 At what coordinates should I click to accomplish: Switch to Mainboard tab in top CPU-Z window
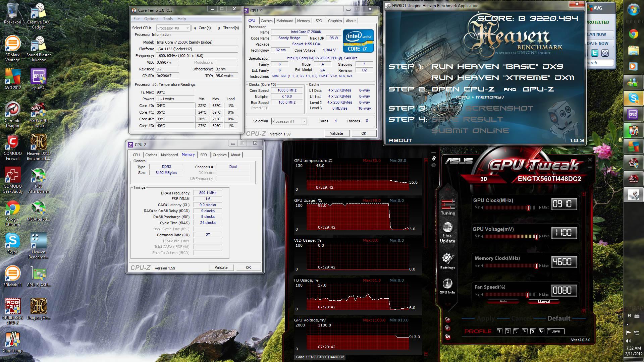tap(285, 21)
